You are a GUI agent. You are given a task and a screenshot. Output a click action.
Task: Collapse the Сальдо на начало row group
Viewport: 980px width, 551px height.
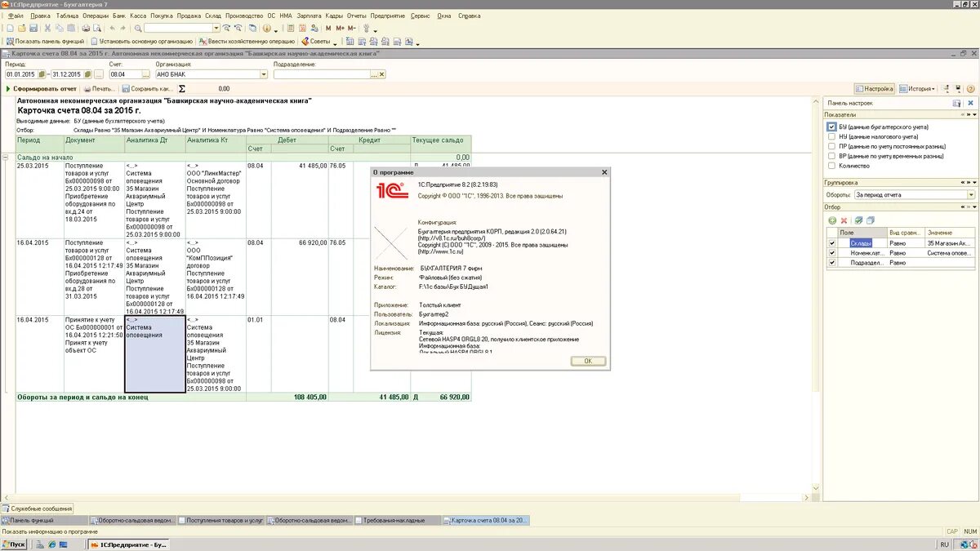coord(6,157)
